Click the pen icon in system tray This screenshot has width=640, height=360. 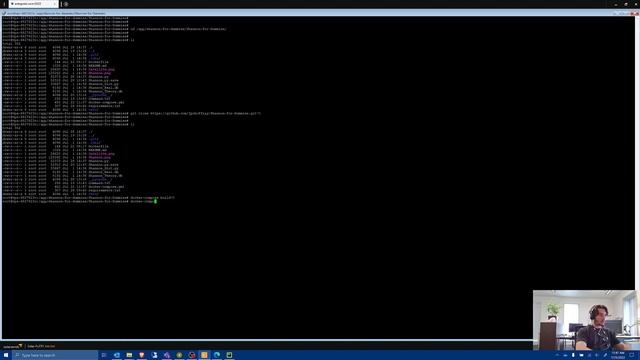[x=605, y=355]
